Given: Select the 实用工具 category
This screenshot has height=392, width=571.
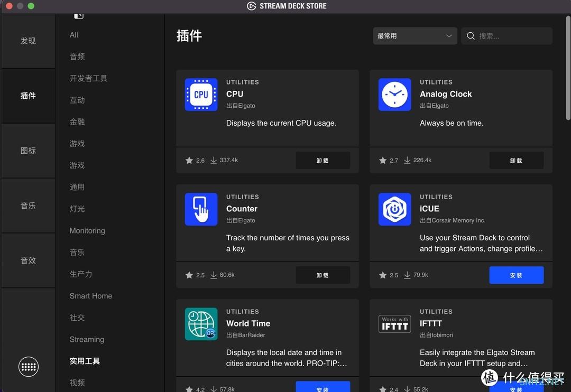Looking at the screenshot, I should [85, 361].
